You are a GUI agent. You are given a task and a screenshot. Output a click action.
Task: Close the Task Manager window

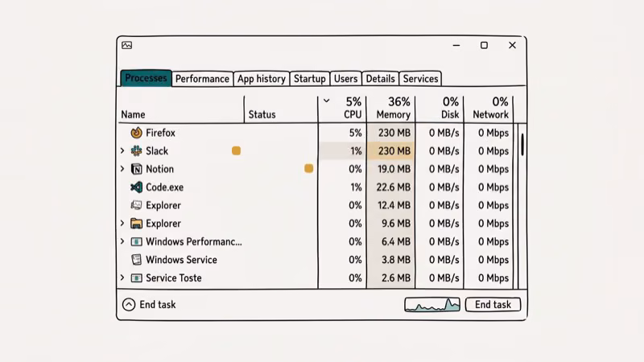pos(512,45)
